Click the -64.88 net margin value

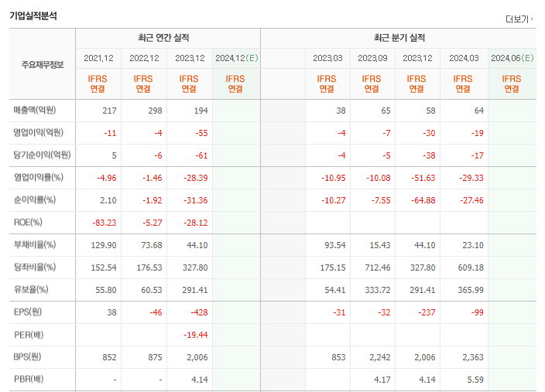point(423,200)
